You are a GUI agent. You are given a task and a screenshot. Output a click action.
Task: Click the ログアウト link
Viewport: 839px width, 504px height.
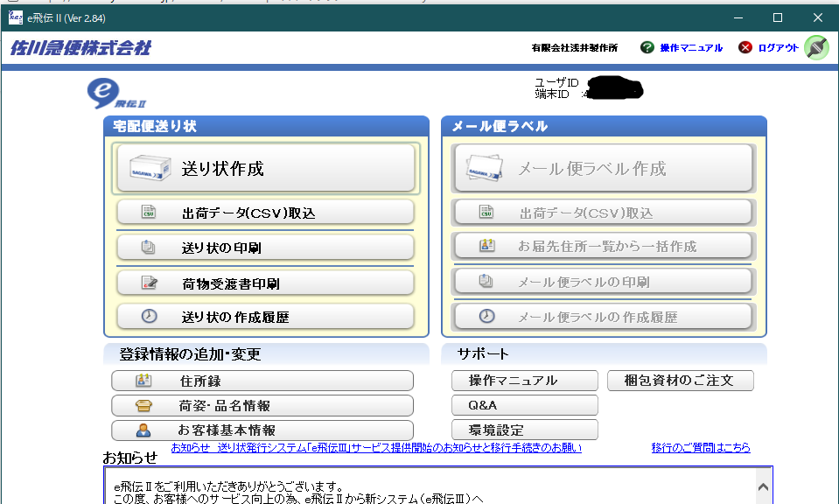click(x=779, y=47)
